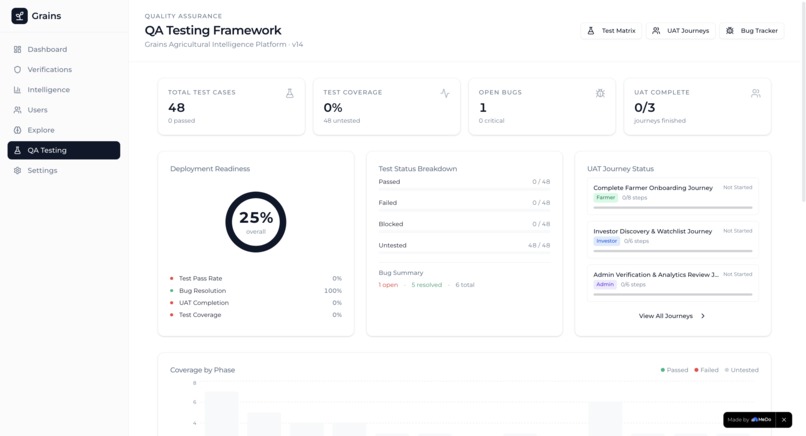Click the Passed legend item in Coverage by Phase
Screen dimensions: 806x436
click(674, 370)
